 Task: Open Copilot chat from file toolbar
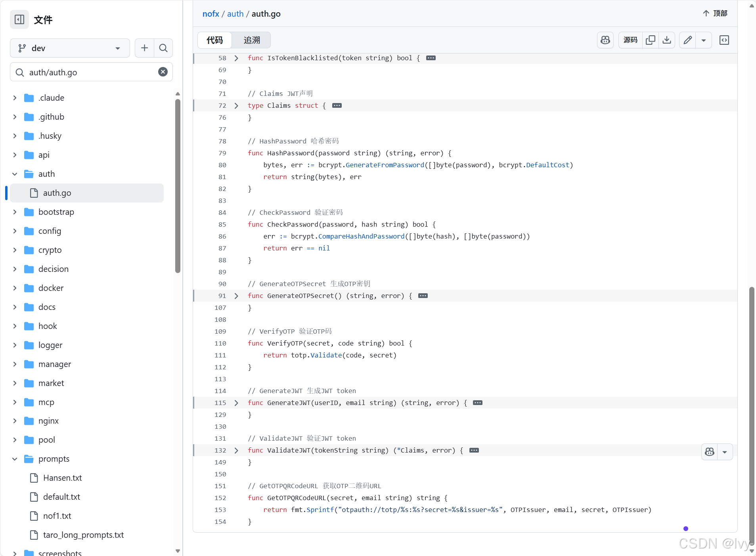[605, 40]
